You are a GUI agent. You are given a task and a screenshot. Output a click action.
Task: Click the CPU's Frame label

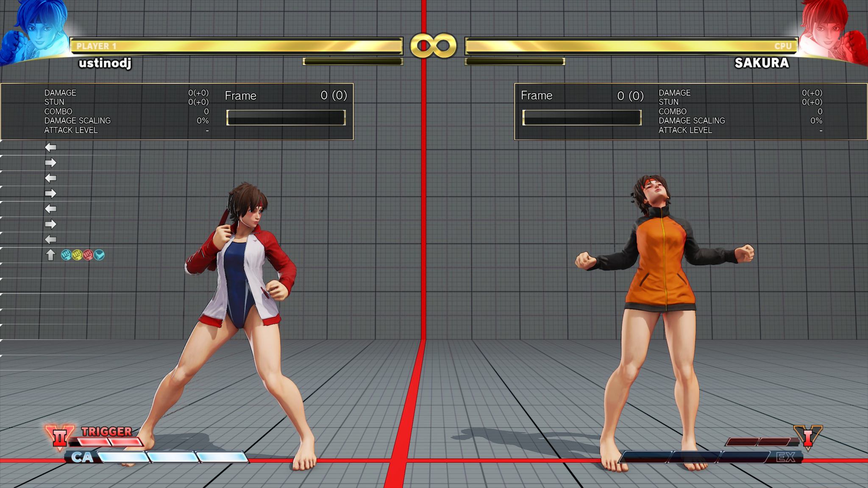pos(537,96)
